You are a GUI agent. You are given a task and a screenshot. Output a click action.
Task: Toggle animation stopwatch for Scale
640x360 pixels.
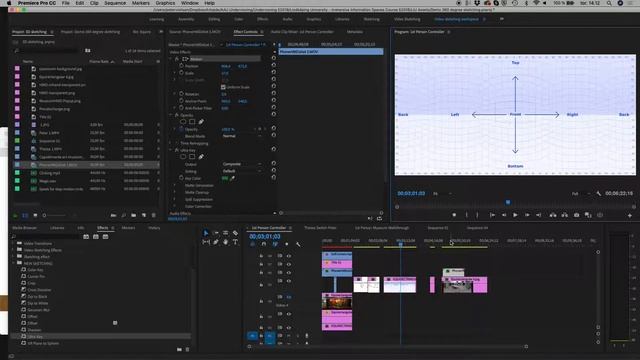[x=181, y=73]
